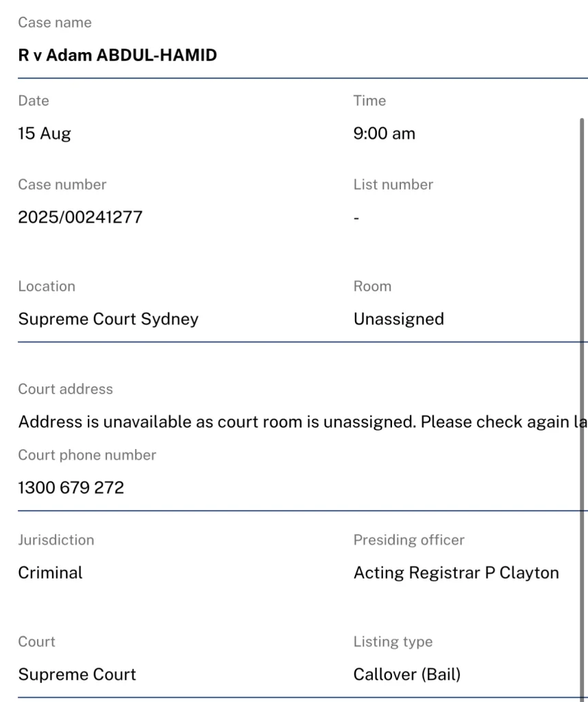
Task: Click the address unavailable message
Action: point(302,422)
